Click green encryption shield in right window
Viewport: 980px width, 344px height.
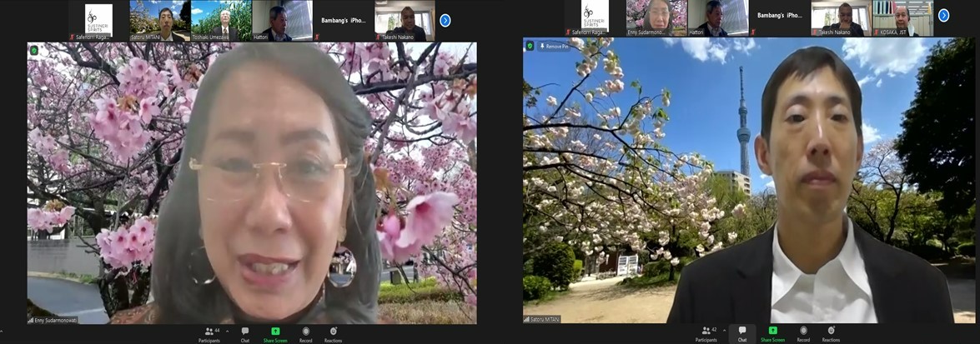coord(530,46)
